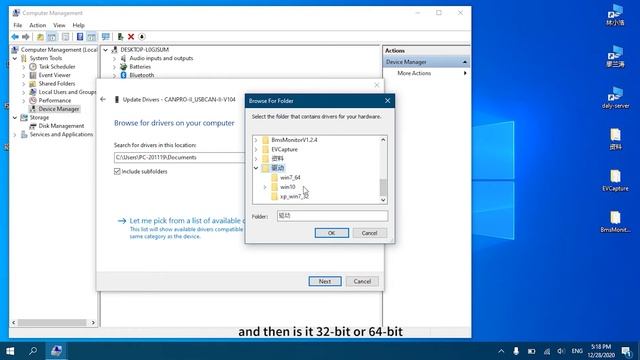Click the red X Uninstall device toolbar icon
The width and height of the screenshot is (640, 360).
pos(131,37)
